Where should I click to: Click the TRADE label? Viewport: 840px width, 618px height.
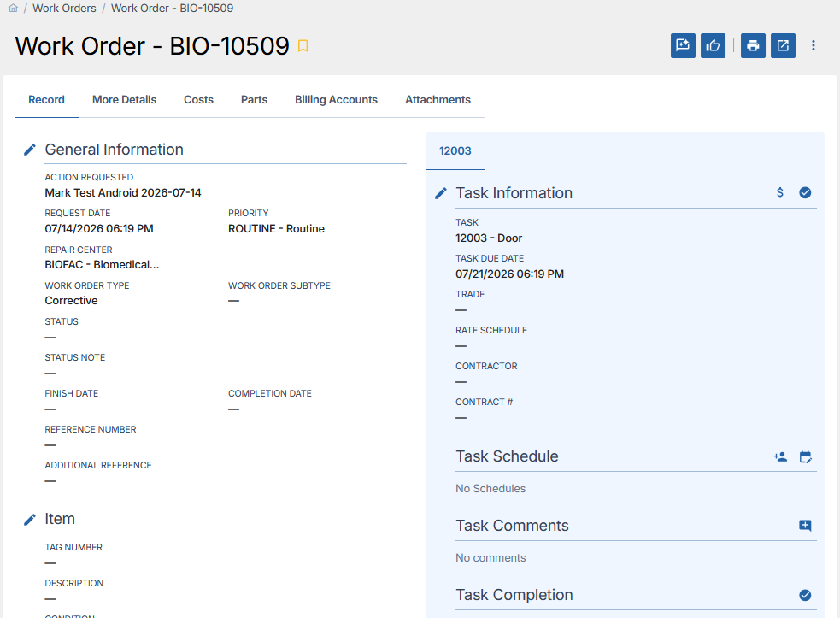click(470, 294)
